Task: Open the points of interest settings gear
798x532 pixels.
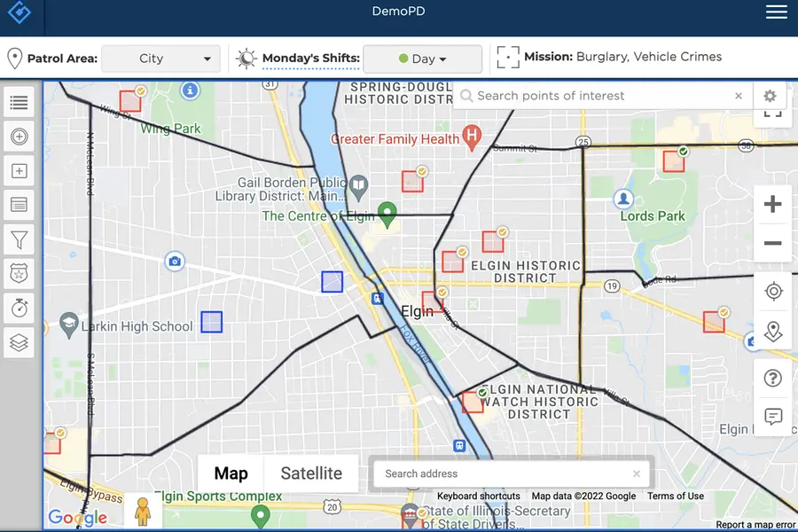Action: [770, 96]
